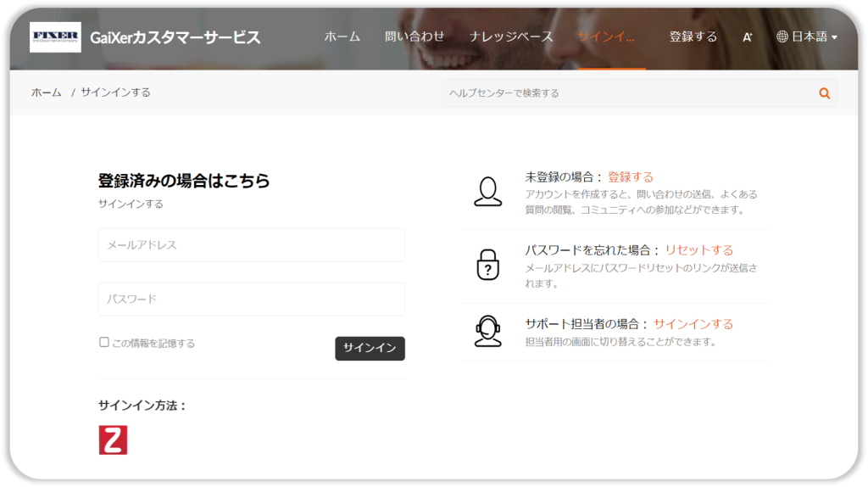
Task: Click the globe language icon
Action: click(782, 37)
